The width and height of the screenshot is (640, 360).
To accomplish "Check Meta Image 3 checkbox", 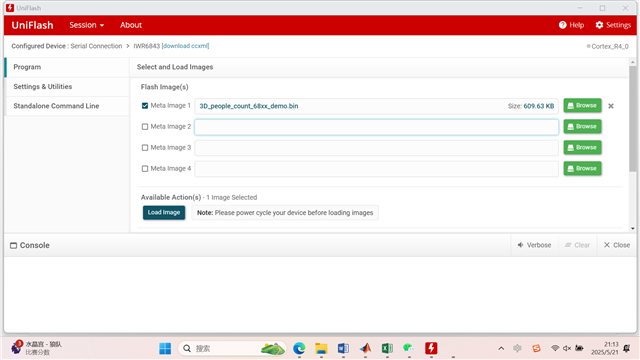I will (145, 148).
